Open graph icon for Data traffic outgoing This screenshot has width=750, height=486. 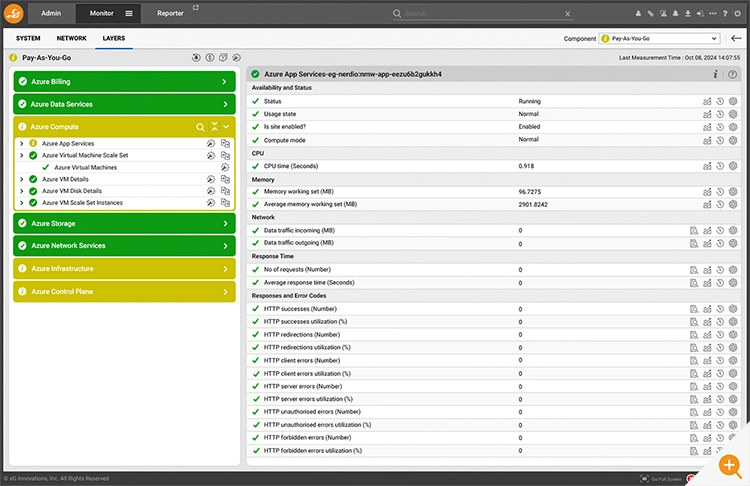(x=707, y=243)
